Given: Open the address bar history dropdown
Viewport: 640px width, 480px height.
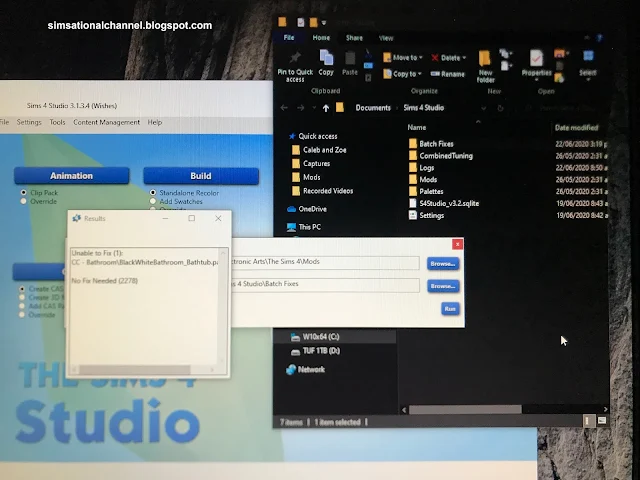Looking at the screenshot, I should point(483,108).
